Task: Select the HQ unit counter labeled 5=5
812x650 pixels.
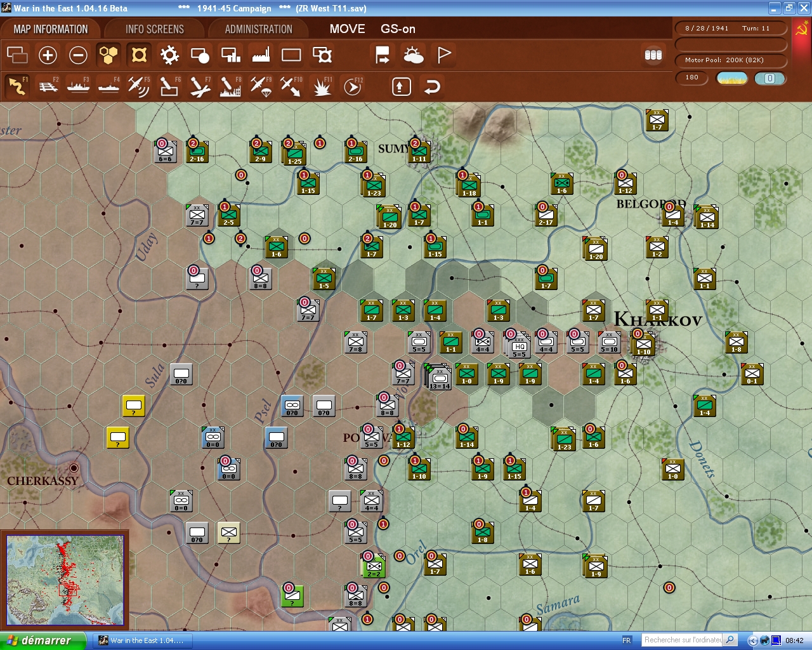Action: coord(519,346)
